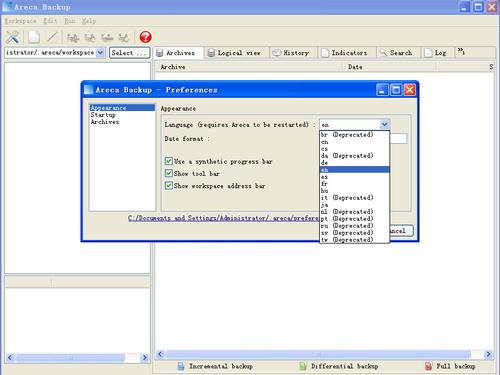The image size is (500, 375).
Task: Open the Edit menu
Action: pyautogui.click(x=50, y=21)
